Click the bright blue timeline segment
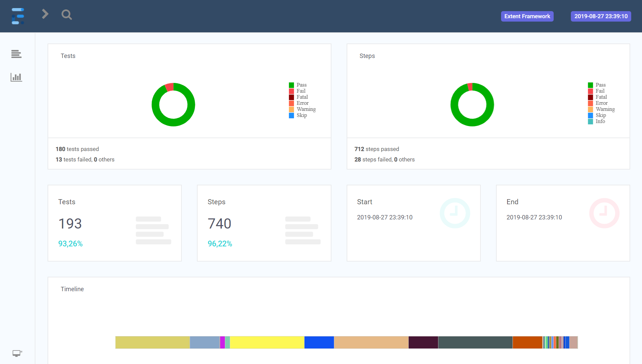The width and height of the screenshot is (642, 364). pos(319,342)
